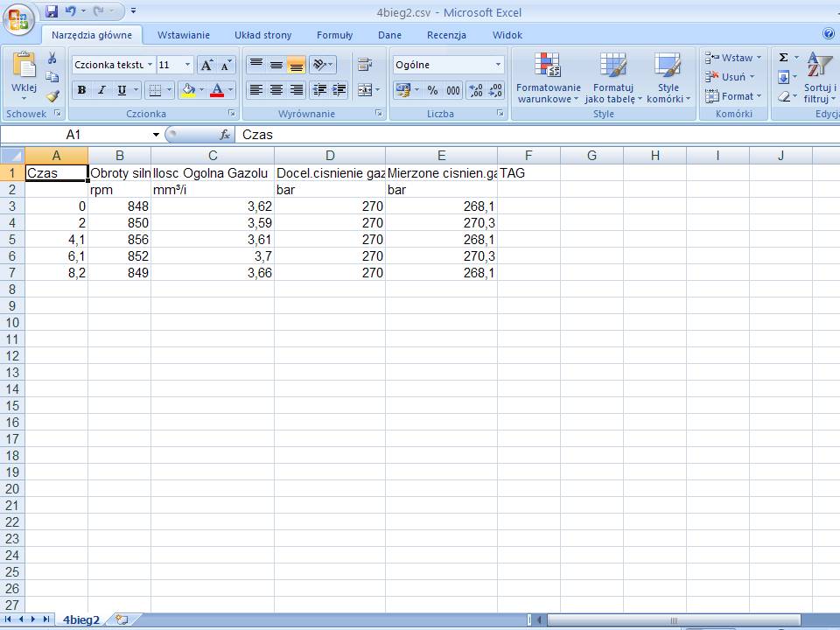The width and height of the screenshot is (840, 630).
Task: Click the clear eraser icon
Action: point(783,96)
